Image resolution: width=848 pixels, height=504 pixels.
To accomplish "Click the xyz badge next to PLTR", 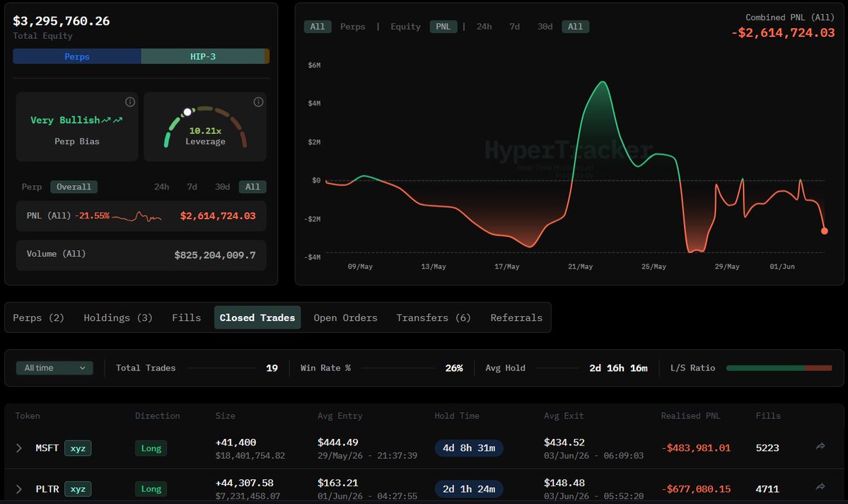I will pyautogui.click(x=78, y=489).
